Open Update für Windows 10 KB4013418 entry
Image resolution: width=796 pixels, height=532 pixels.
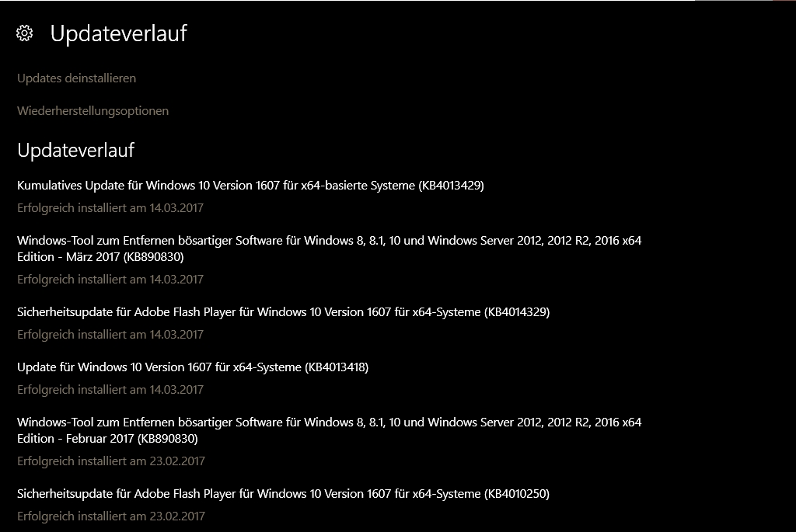192,367
